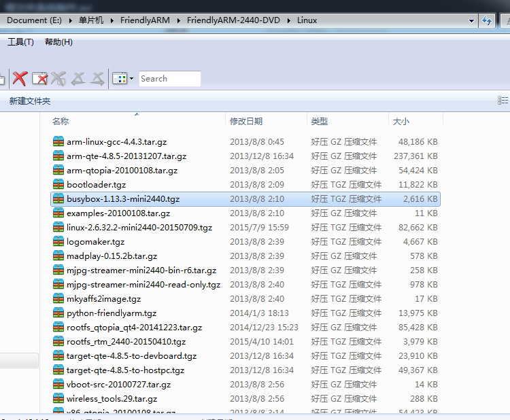Click archive icon of arm-linux-gcc-4.4.3.tar.gz
Screen dimensions: 510x420
pyautogui.click(x=58, y=141)
